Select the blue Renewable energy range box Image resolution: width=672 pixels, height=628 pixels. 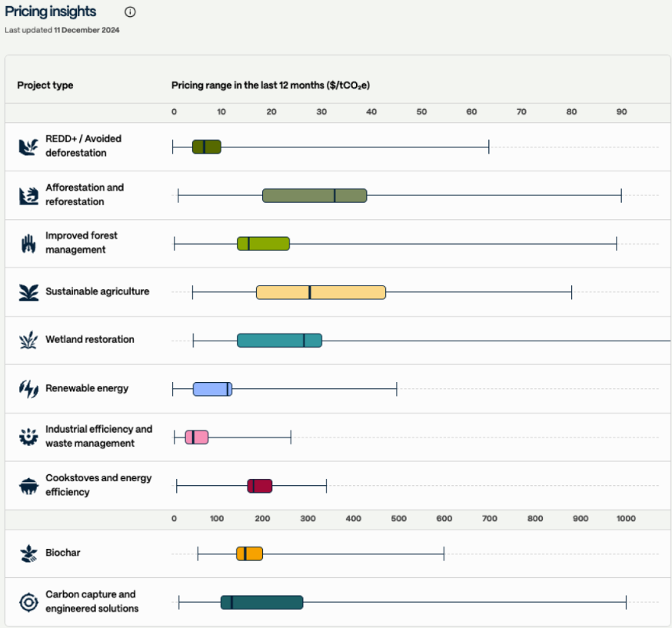pyautogui.click(x=212, y=389)
